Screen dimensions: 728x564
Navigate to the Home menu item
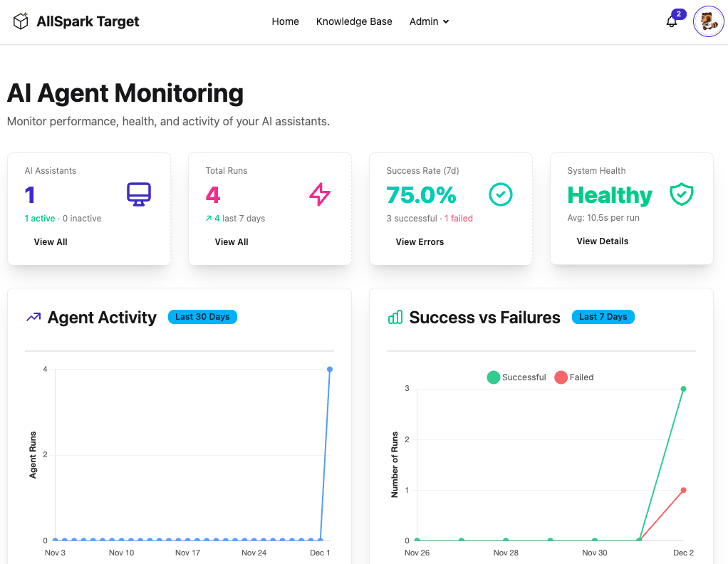(285, 21)
